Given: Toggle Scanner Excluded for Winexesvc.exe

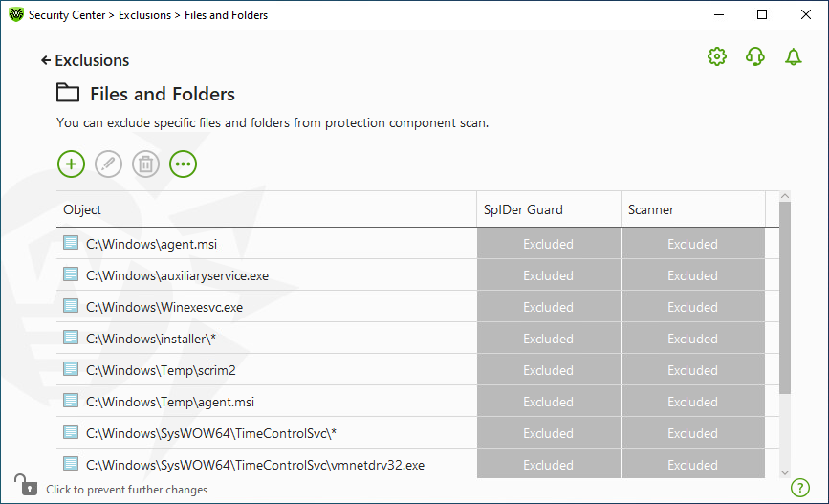Looking at the screenshot, I should [x=693, y=307].
